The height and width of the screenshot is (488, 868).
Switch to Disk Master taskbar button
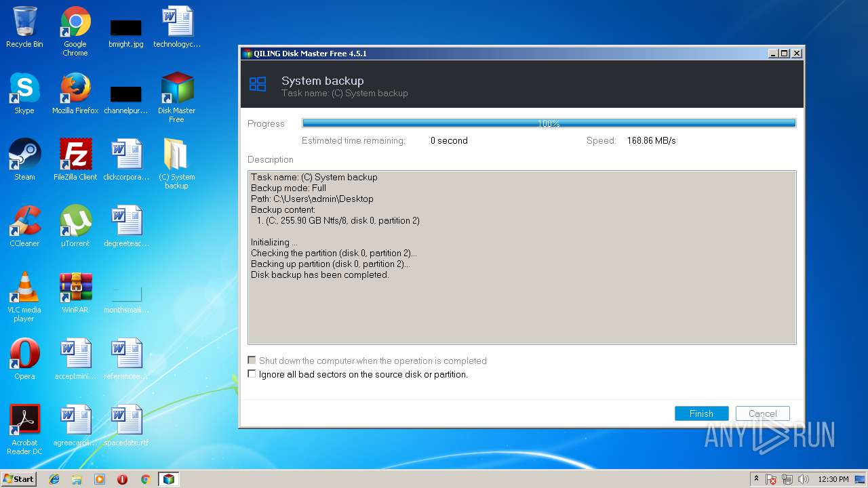pyautogui.click(x=168, y=479)
